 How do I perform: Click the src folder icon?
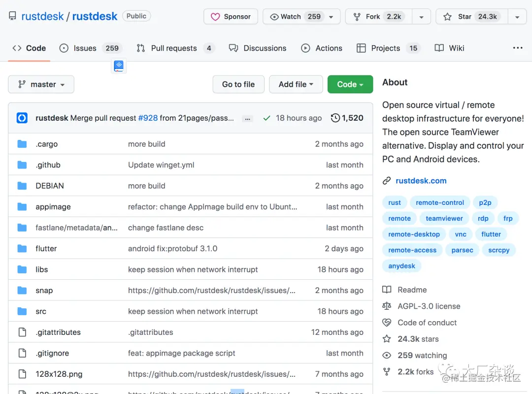point(22,311)
